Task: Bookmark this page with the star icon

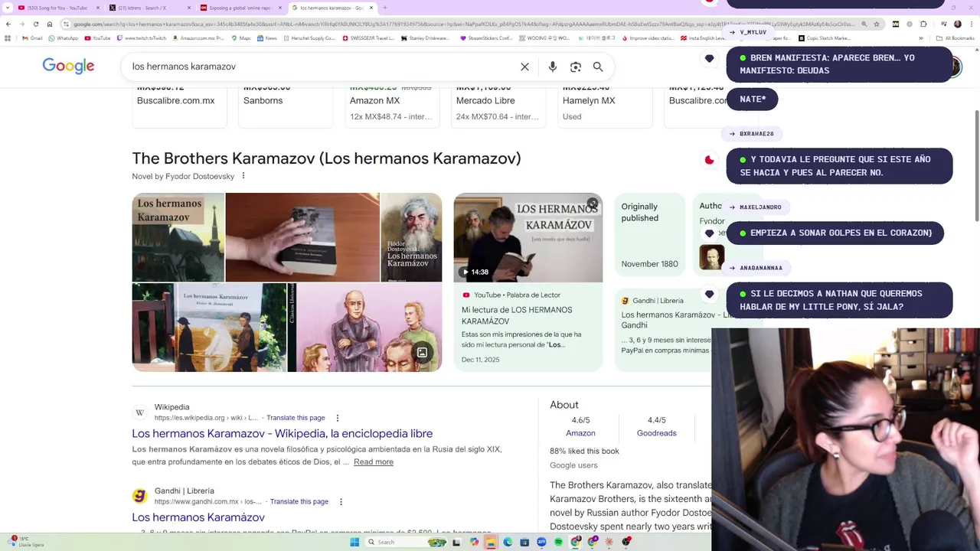Action: tap(877, 24)
